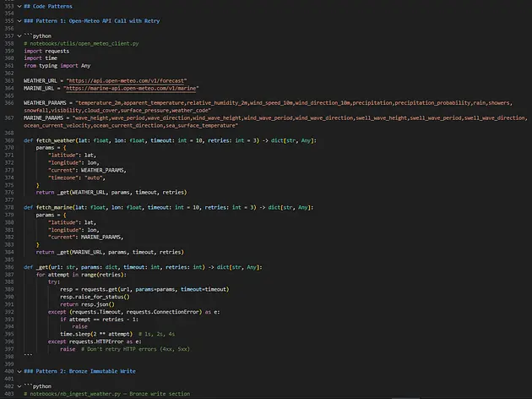This screenshot has height=399, width=532.
Task: Click the fetch_weather function name
Action: [56, 140]
